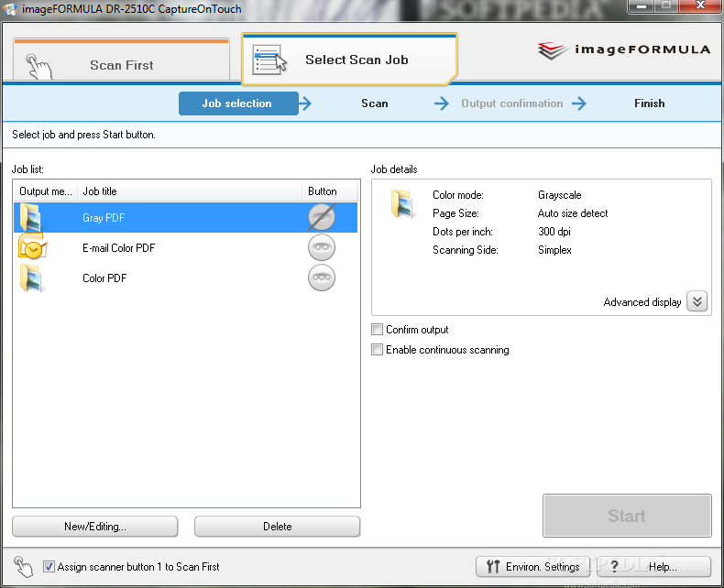Click the Grayscale color mode value

[560, 195]
